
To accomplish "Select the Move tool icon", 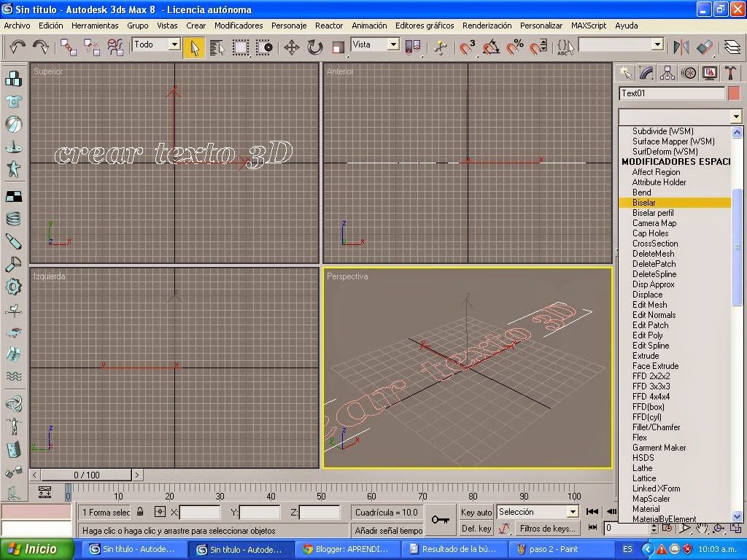I will [x=292, y=47].
